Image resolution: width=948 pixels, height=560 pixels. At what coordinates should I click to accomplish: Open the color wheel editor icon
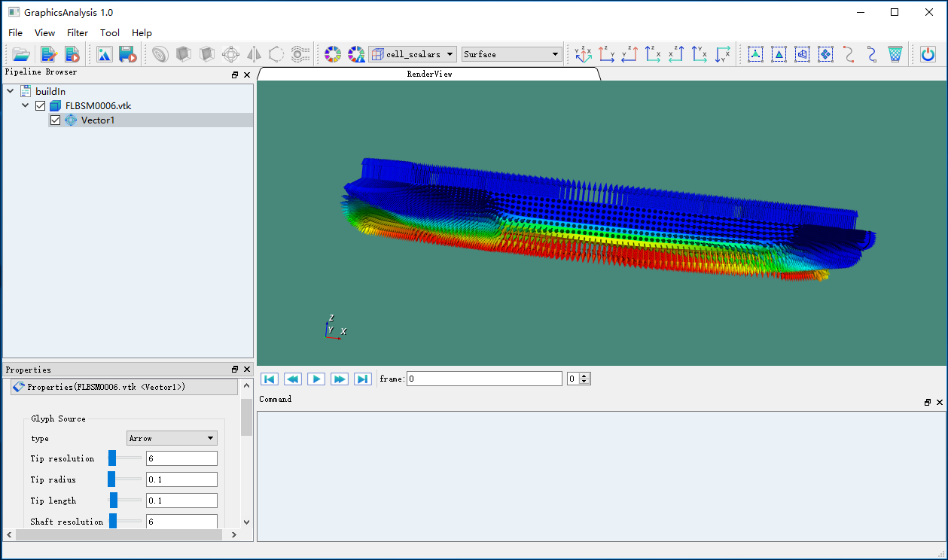tap(333, 54)
